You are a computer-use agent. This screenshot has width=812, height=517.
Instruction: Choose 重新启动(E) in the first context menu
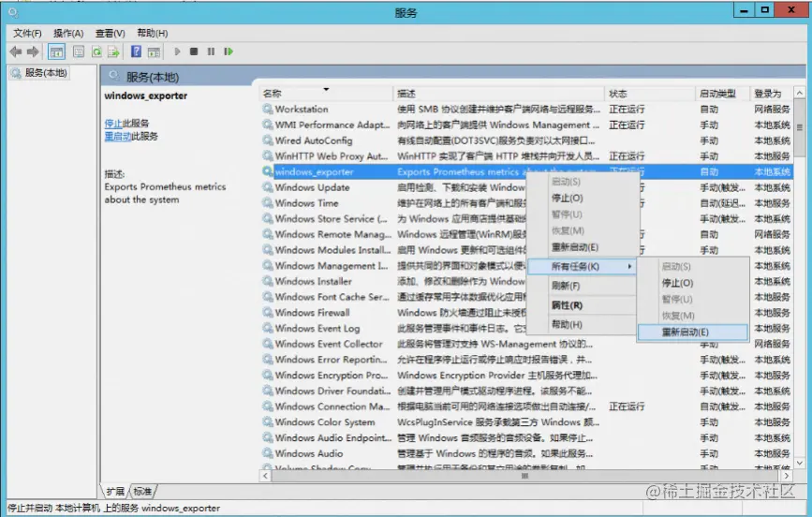582,247
